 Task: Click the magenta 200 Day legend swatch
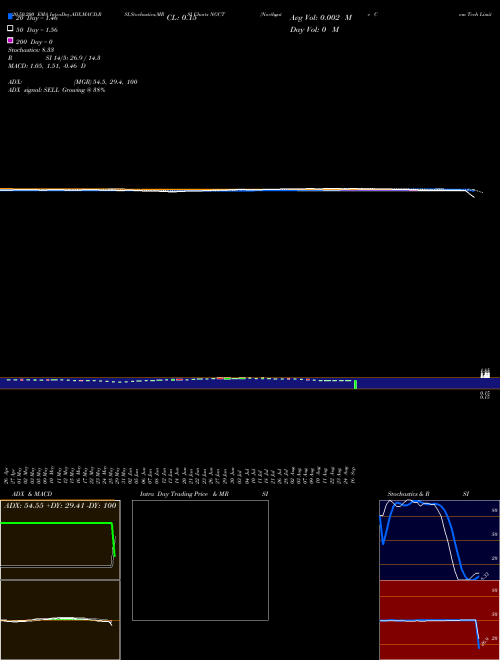(10, 40)
